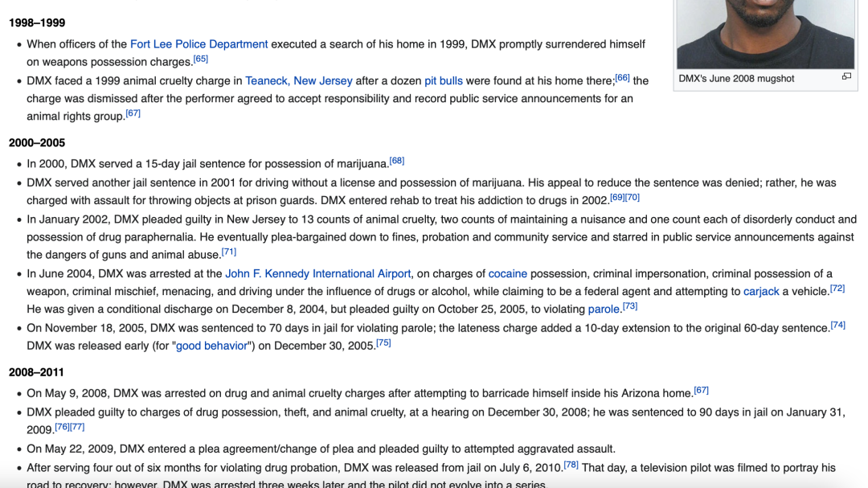This screenshot has height=488, width=868.
Task: Open the carjack link
Action: (761, 291)
